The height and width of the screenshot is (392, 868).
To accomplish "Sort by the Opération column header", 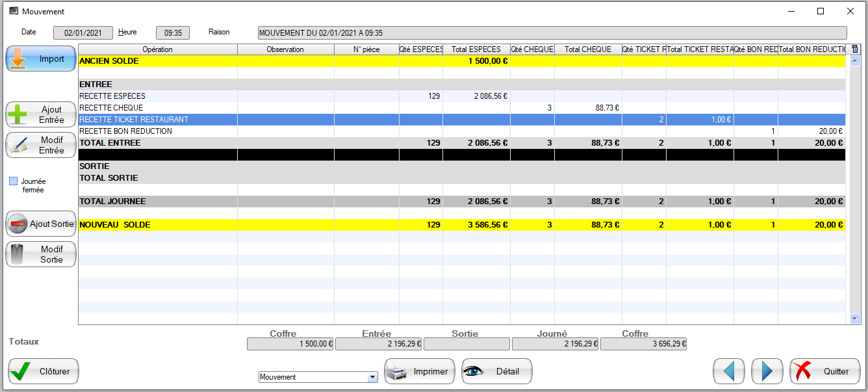I will point(157,49).
